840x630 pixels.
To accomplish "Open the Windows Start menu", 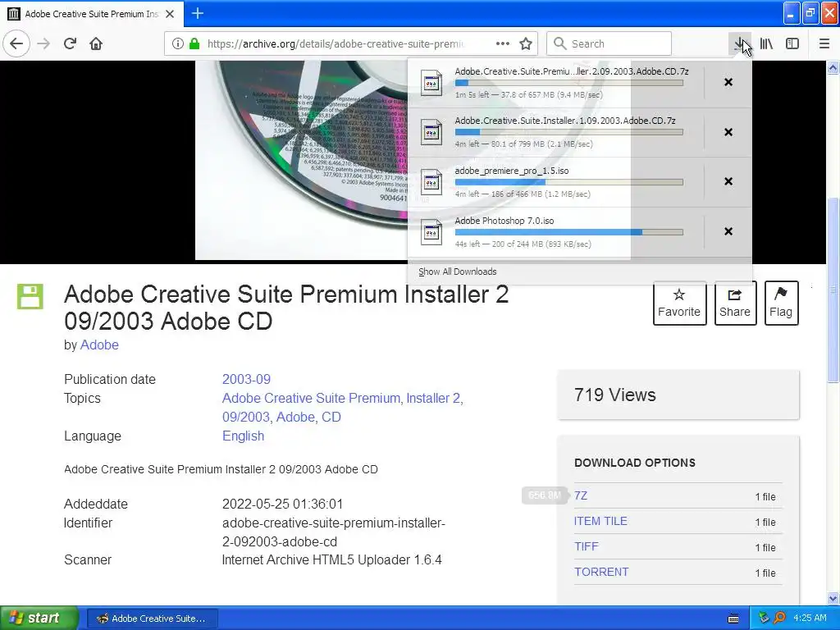I will 39,618.
